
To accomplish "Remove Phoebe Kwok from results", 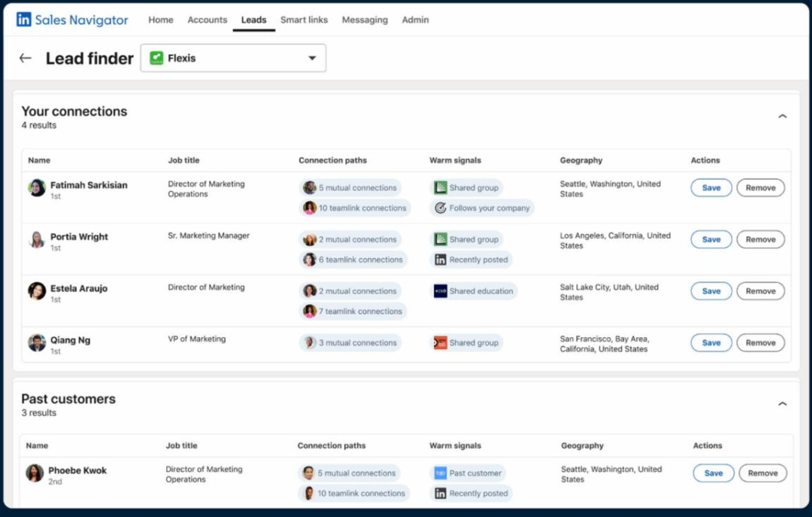I will (x=762, y=473).
